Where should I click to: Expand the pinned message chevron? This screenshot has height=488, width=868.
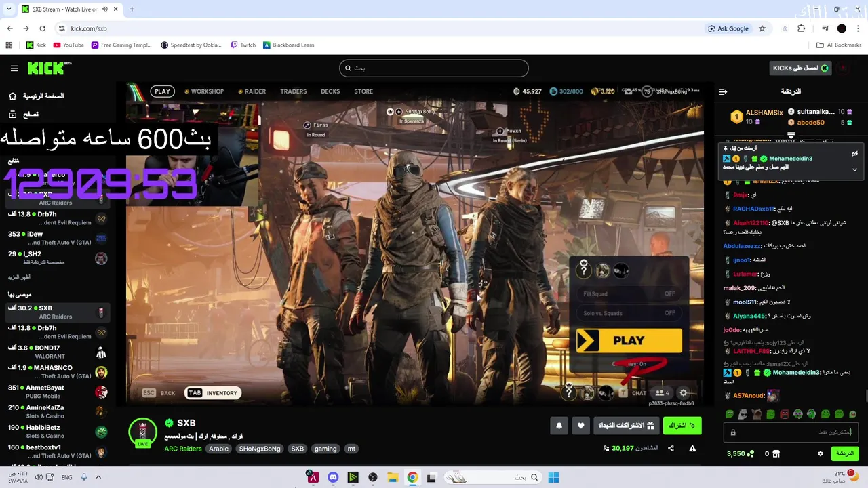coord(854,169)
